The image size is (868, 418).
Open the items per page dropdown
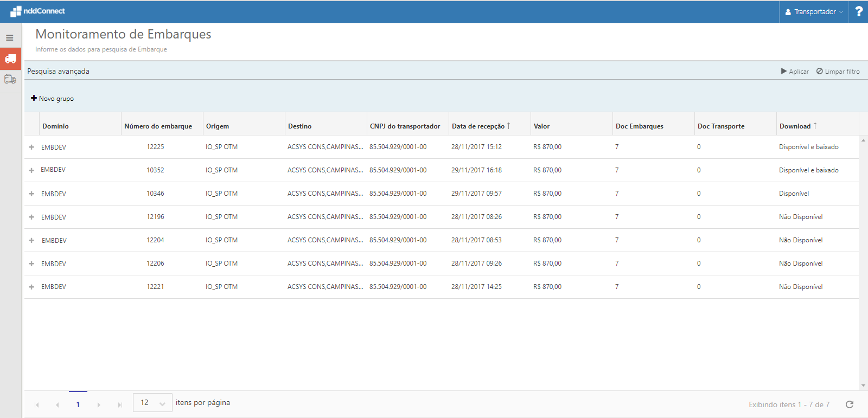coord(152,403)
